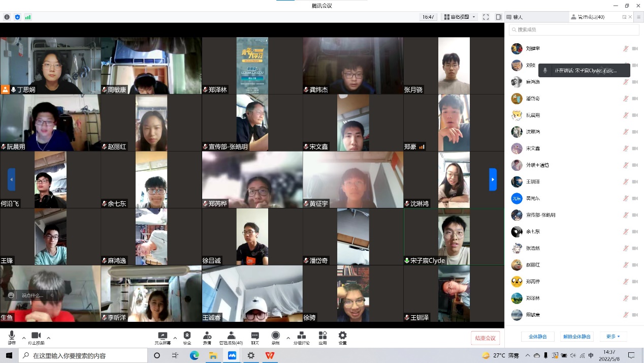Screen dimensions: 644x363
Task: Open Breakout Rooms (分组讨论)
Action: pos(301,338)
